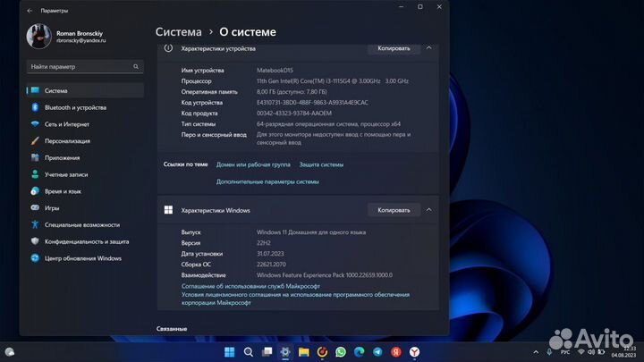644x362 pixels.
Task: Open the Roman Bronsckiy profile avatar
Action: (38, 36)
